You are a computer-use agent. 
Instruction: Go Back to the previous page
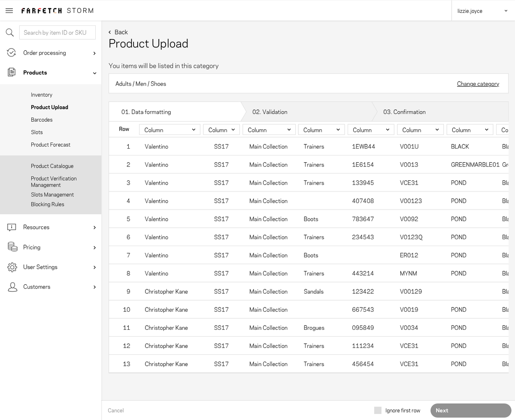point(118,32)
